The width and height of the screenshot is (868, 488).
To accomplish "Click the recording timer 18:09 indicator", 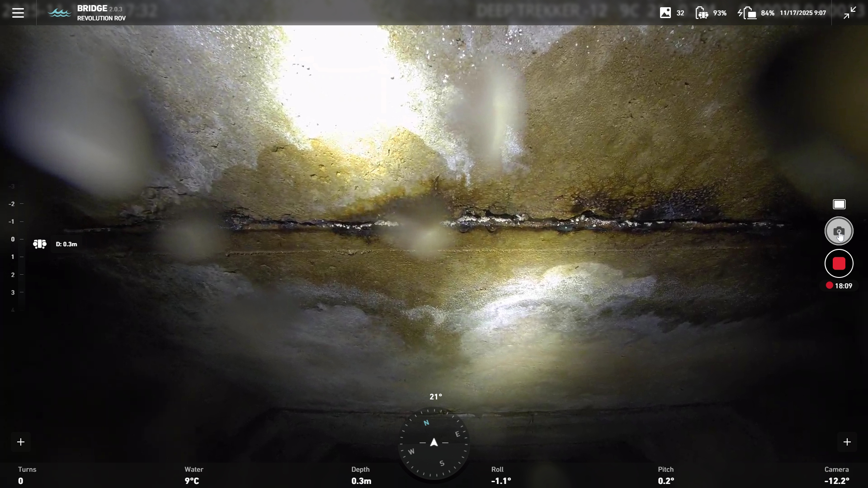I will [839, 286].
